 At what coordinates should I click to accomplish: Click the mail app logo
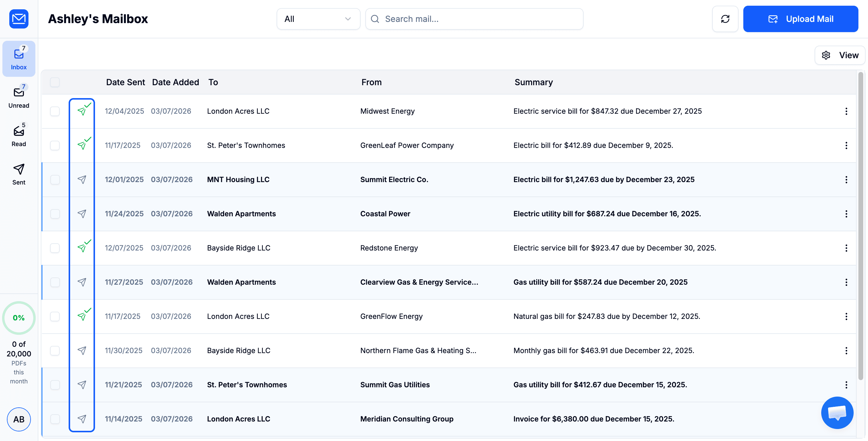19,19
